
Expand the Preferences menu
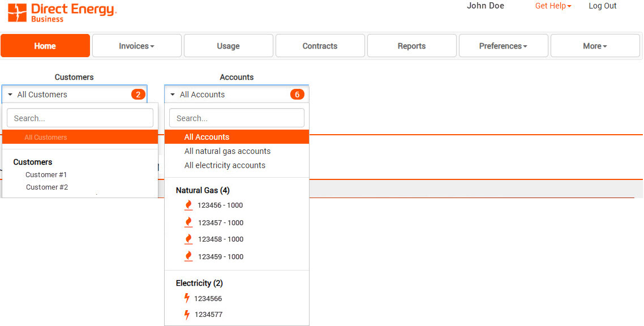tap(503, 46)
